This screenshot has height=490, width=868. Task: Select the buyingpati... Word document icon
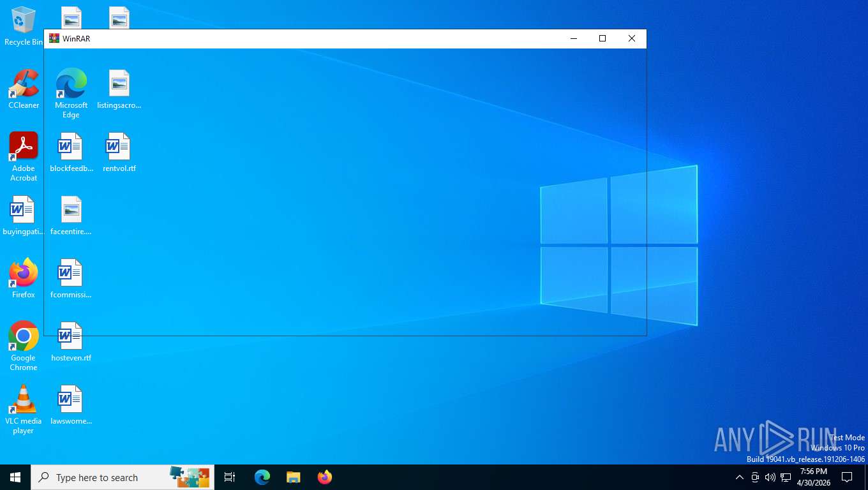(x=24, y=216)
